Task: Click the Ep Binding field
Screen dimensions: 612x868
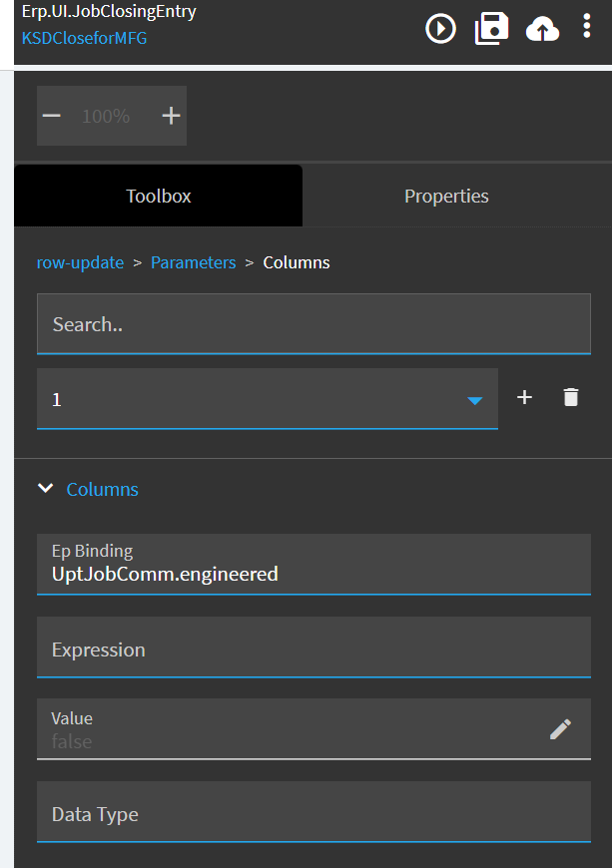Action: [313, 564]
